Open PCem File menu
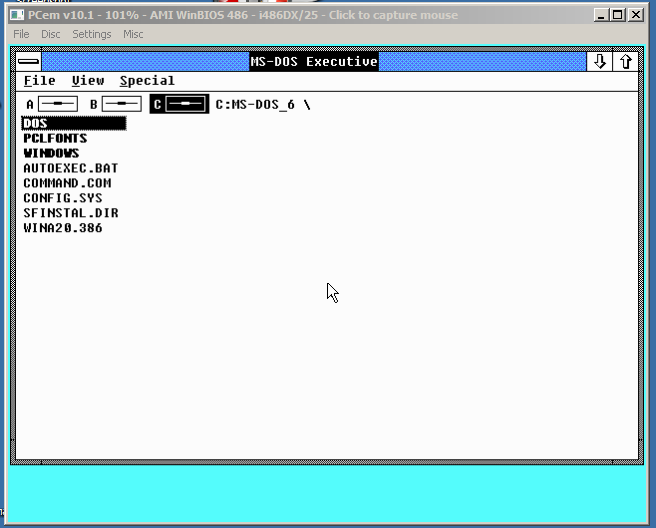The height and width of the screenshot is (528, 656). coord(21,34)
